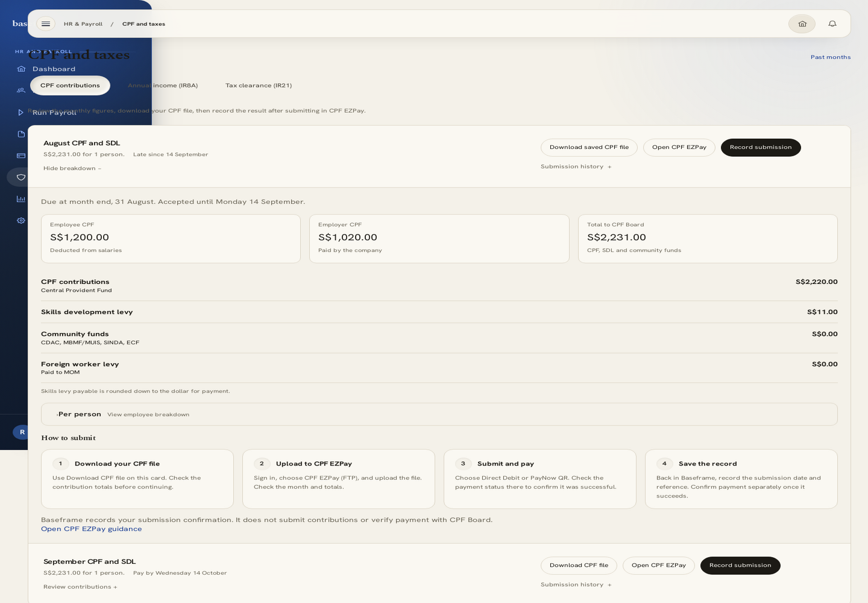Click the Employer CPF S$1,020.00 card
This screenshot has width=868, height=603.
[x=439, y=239]
